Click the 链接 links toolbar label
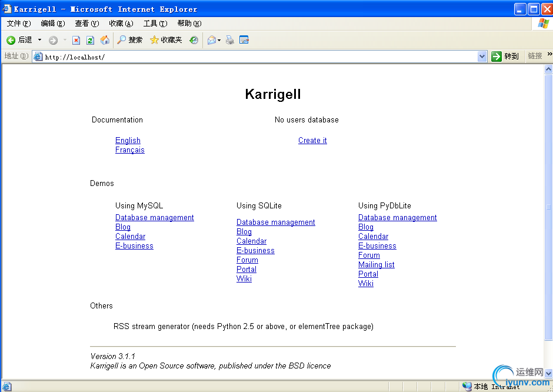This screenshot has height=392, width=553. click(535, 56)
